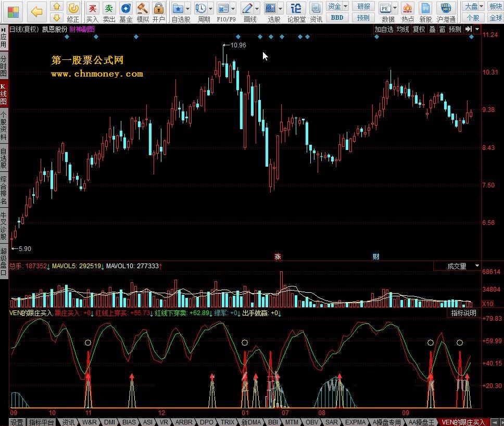Toggle the 窗 window option

click(x=442, y=29)
